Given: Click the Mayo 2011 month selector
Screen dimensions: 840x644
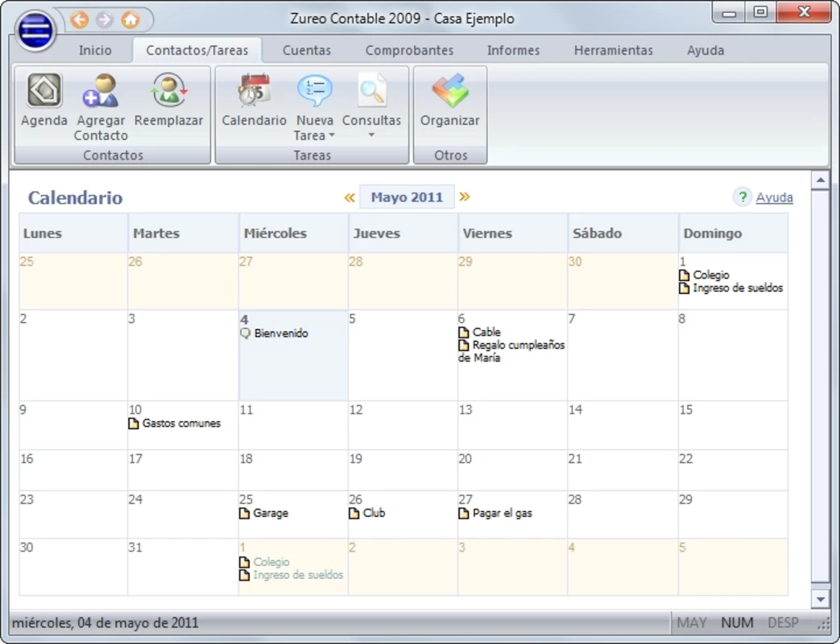Looking at the screenshot, I should click(408, 197).
